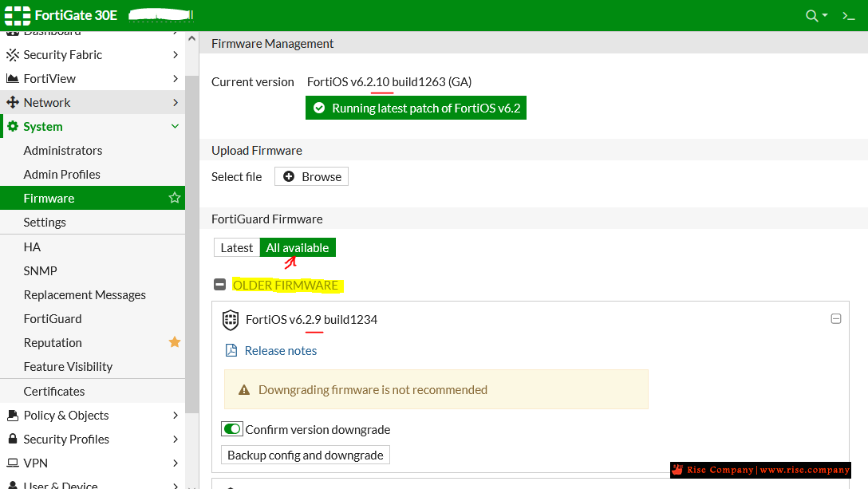
Task: Open the Release notes link
Action: pos(281,350)
